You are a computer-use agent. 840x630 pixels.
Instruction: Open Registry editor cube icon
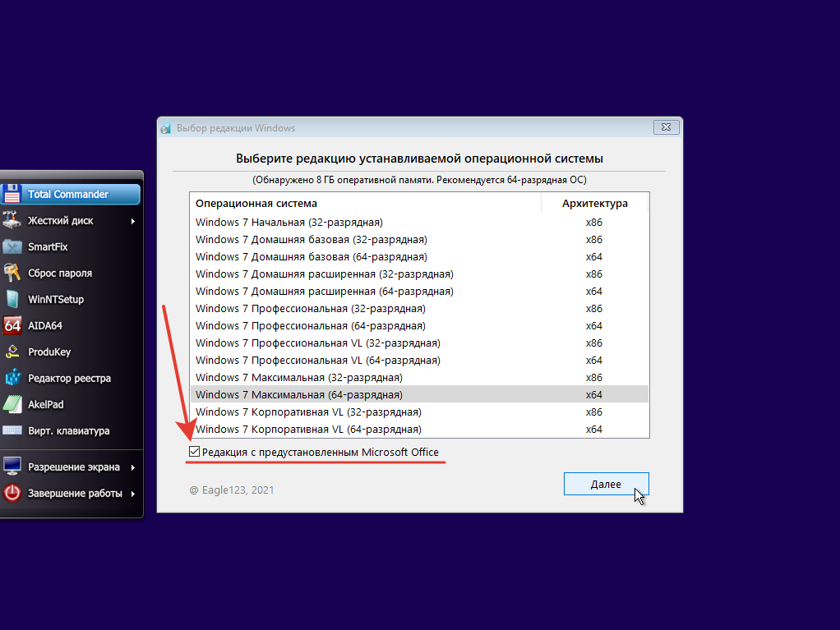(x=12, y=378)
